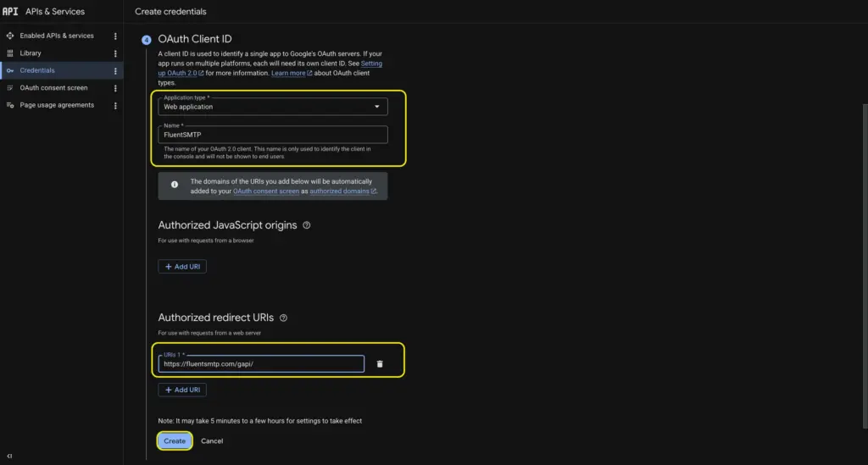Click the Cancel button

(212, 440)
